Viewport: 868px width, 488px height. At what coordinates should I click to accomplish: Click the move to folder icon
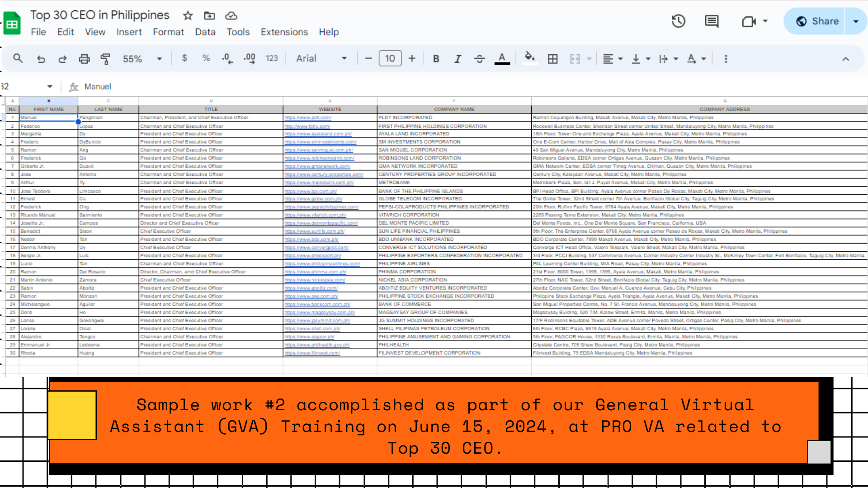[x=209, y=16]
